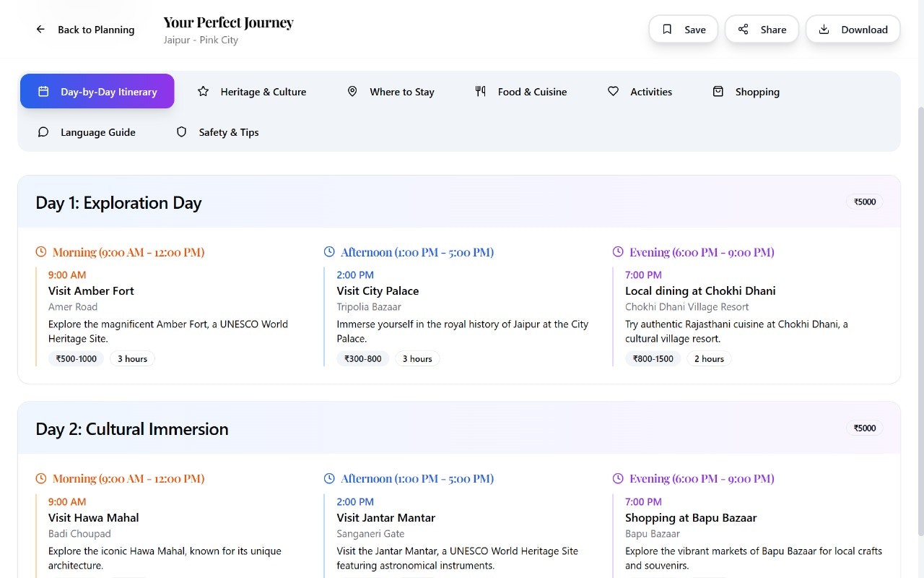The image size is (924, 578).
Task: Click the shopping bag icon beside Shopping
Action: point(718,92)
